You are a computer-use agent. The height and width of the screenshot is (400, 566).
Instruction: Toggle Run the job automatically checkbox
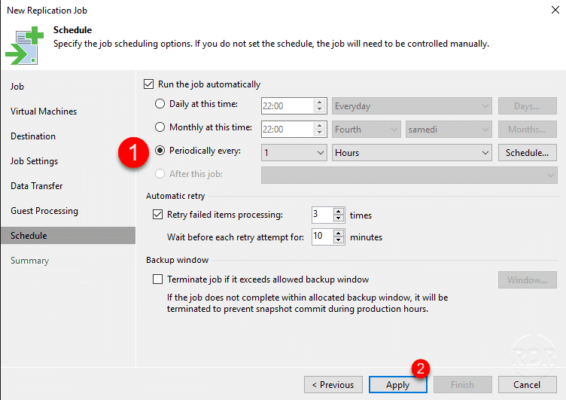tap(149, 84)
